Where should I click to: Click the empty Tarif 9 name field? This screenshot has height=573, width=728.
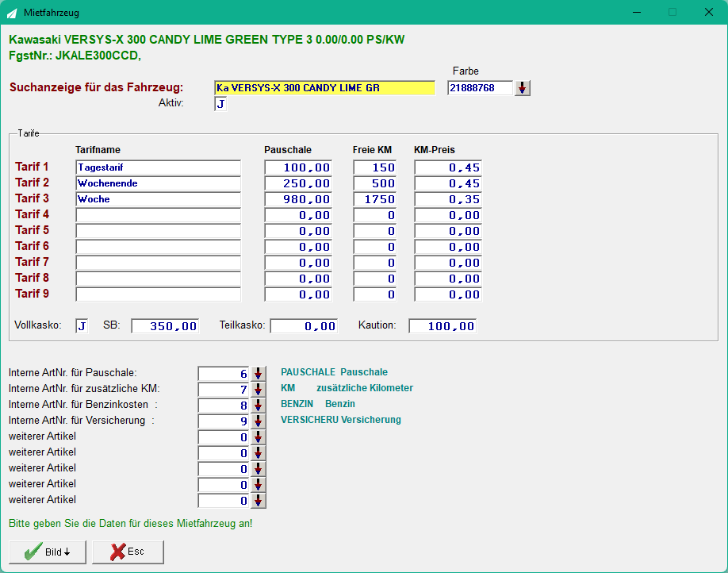[x=159, y=294]
